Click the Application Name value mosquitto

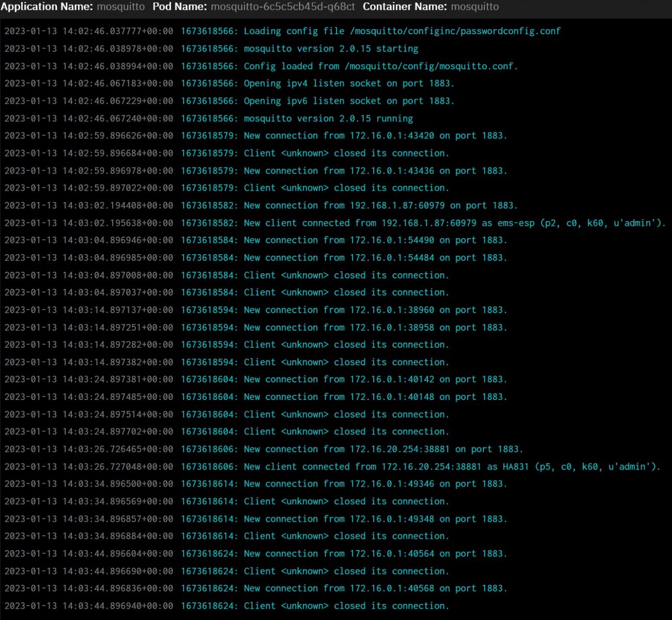coord(120,7)
